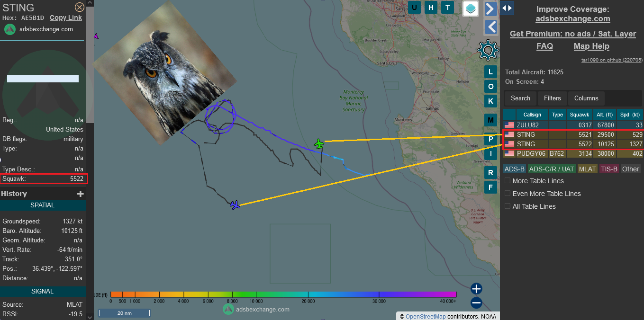
Task: Open the FAQ link
Action: (x=544, y=46)
